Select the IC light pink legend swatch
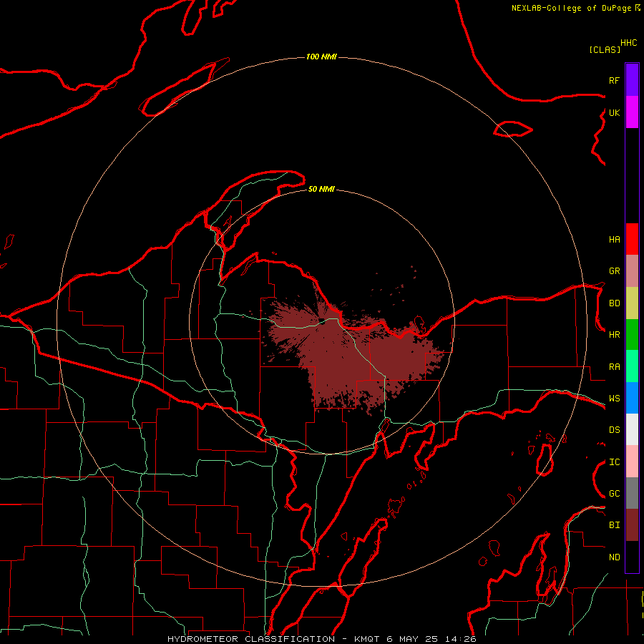 click(x=632, y=462)
